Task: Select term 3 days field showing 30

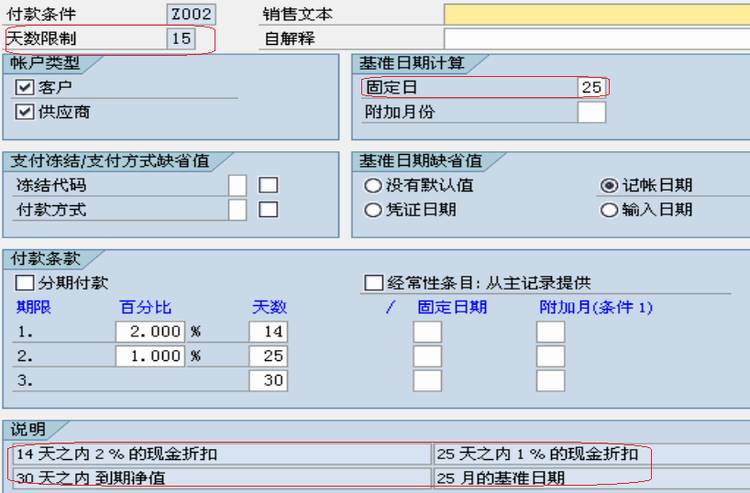Action: pyautogui.click(x=268, y=380)
